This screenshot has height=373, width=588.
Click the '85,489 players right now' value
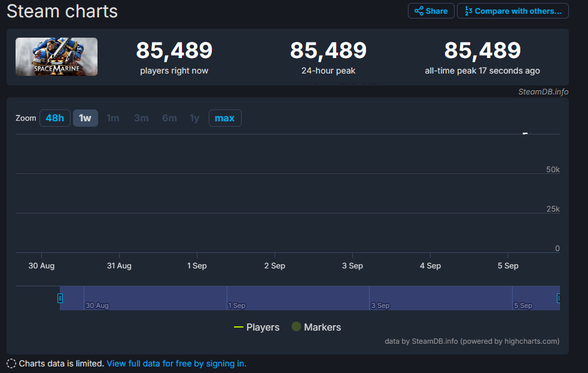click(x=174, y=50)
